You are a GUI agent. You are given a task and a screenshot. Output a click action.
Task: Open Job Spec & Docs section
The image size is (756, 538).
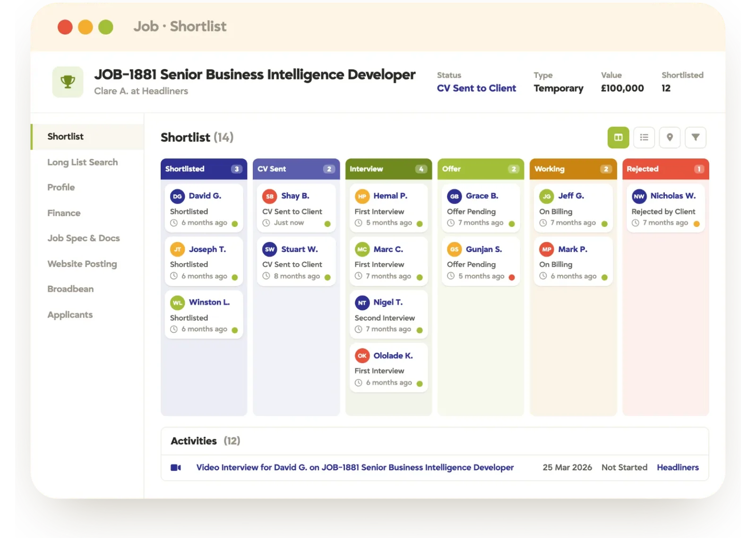pyautogui.click(x=84, y=238)
